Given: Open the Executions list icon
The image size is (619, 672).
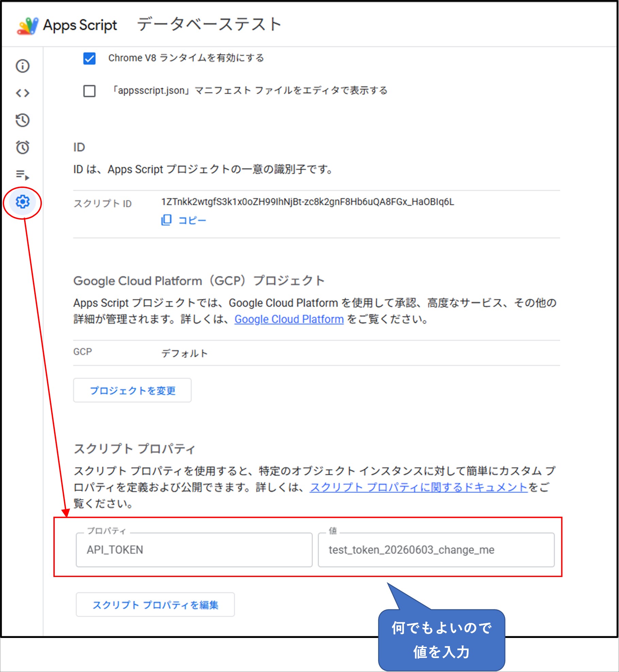Looking at the screenshot, I should click(x=23, y=175).
